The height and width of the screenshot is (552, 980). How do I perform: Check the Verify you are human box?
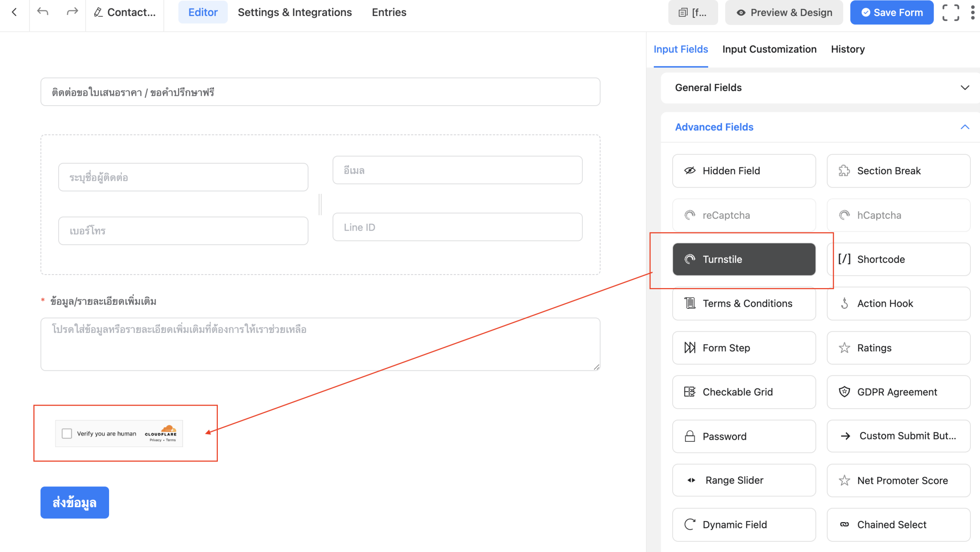(x=67, y=433)
